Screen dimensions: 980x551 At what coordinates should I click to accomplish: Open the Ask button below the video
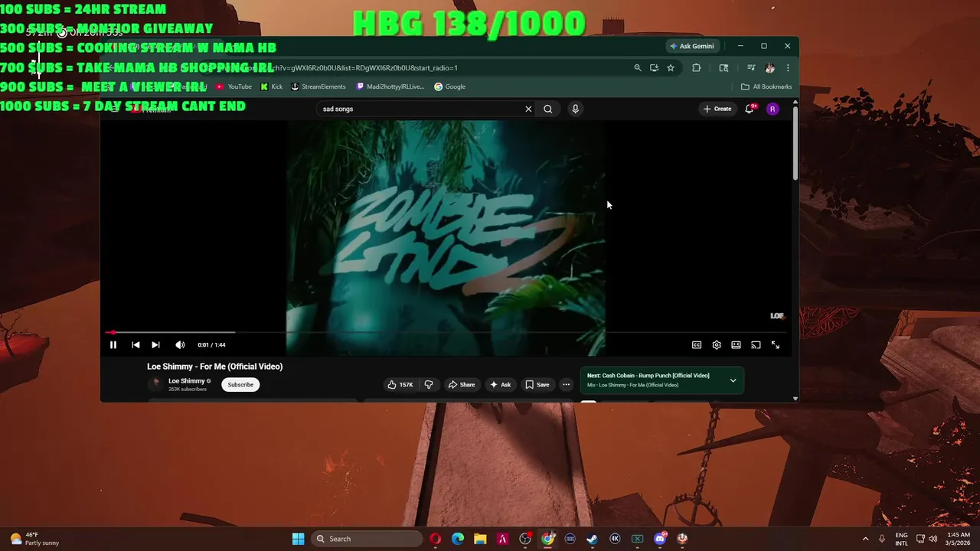(x=501, y=385)
